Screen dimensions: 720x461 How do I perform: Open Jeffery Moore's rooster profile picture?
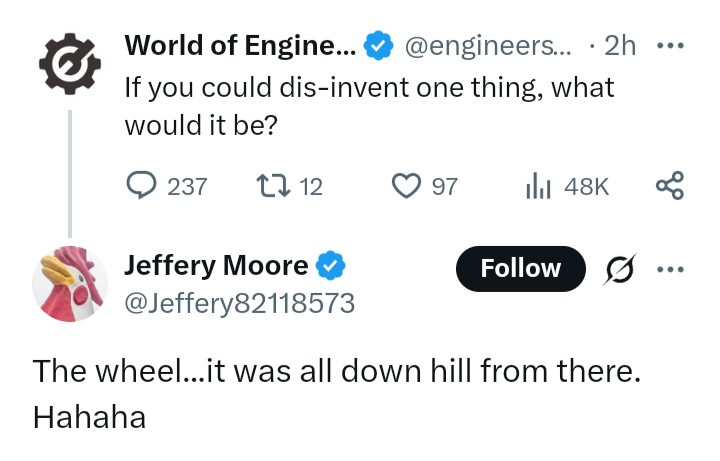[70, 284]
